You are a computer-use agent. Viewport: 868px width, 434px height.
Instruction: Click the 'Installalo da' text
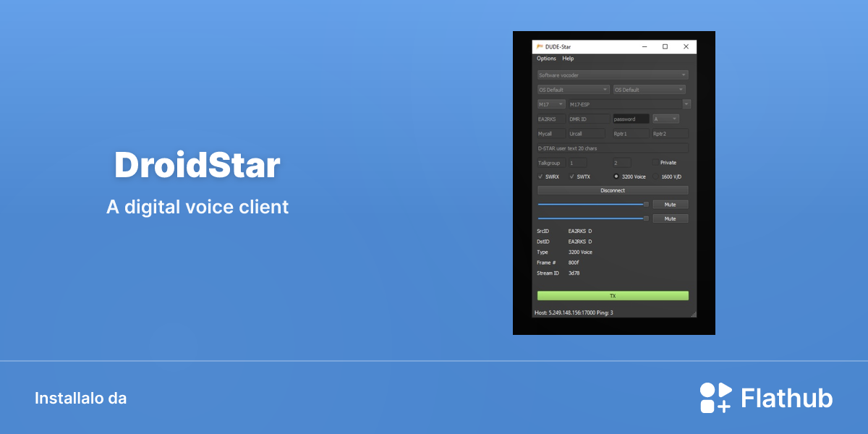(x=80, y=399)
